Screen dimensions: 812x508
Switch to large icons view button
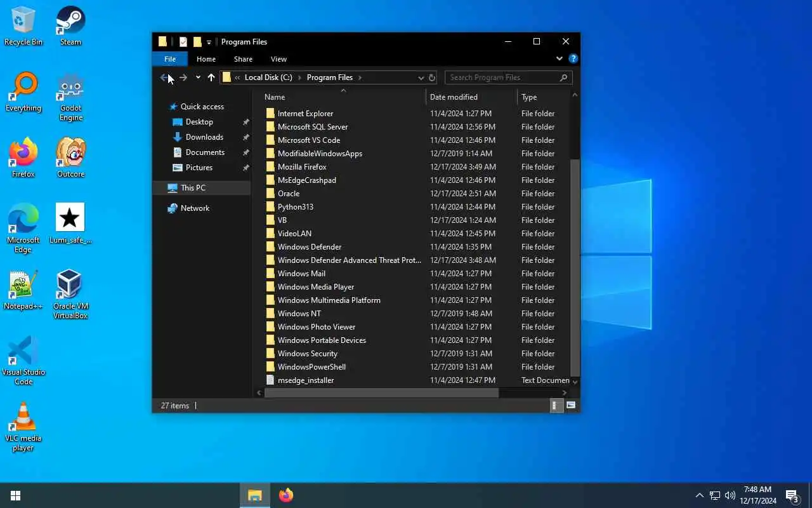pyautogui.click(x=571, y=405)
